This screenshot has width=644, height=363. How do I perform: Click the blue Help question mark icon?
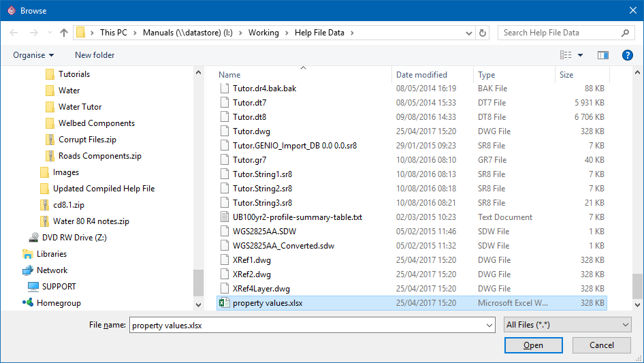point(627,55)
